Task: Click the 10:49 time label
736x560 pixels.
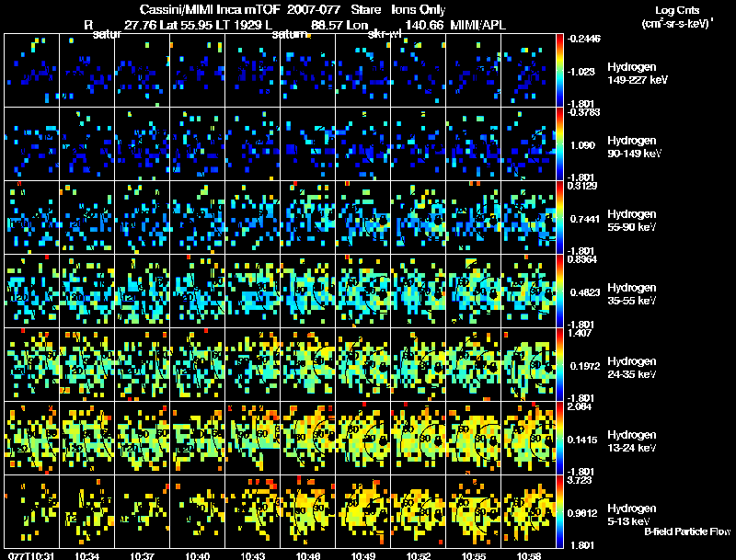Action: 363,555
